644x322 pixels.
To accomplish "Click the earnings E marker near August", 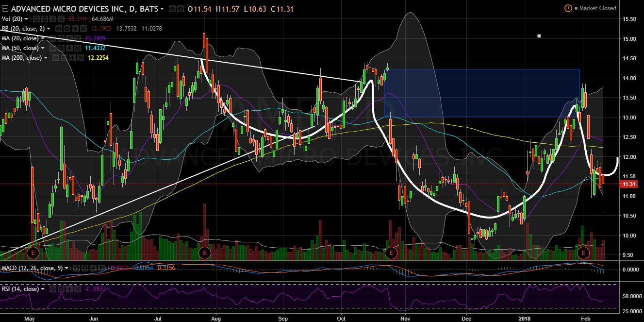I will point(205,253).
